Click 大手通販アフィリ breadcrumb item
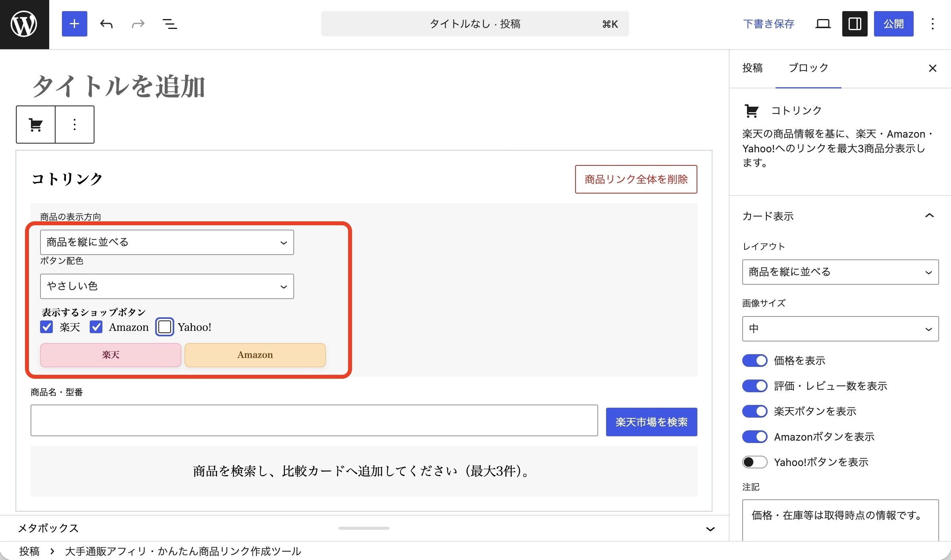 click(183, 551)
